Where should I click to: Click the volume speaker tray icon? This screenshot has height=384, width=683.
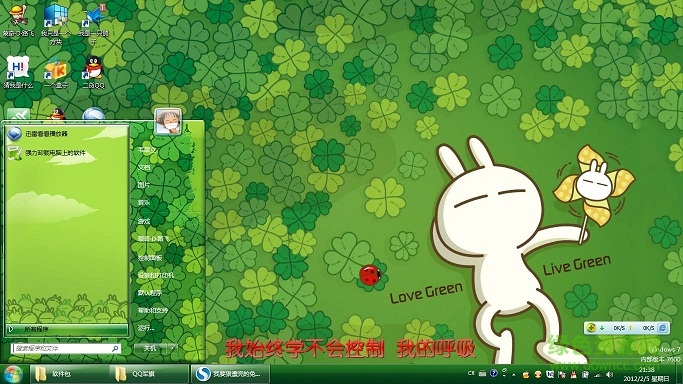point(610,374)
